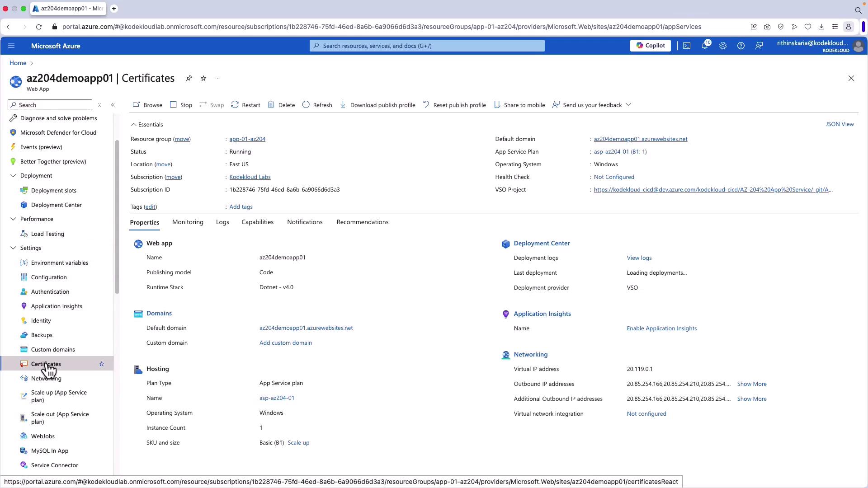Open Add custom domain link
The width and height of the screenshot is (868, 488).
[x=285, y=343]
